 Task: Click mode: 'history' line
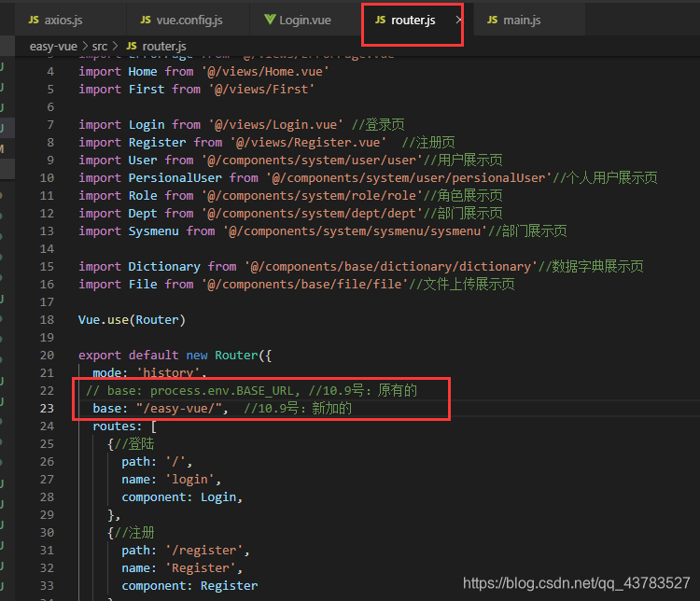(x=149, y=372)
